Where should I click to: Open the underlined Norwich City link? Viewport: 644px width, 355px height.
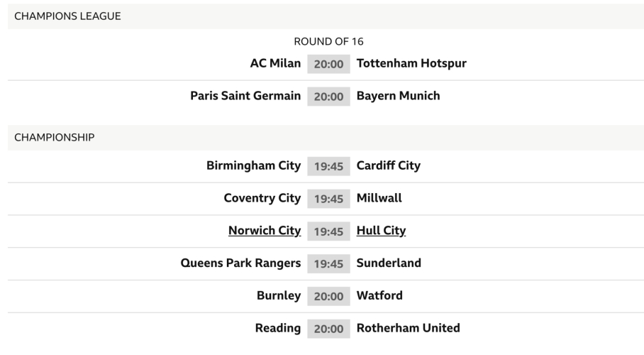pyautogui.click(x=264, y=231)
